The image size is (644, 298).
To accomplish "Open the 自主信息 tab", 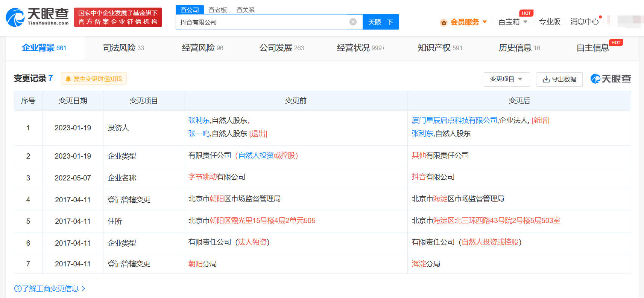I will click(593, 48).
